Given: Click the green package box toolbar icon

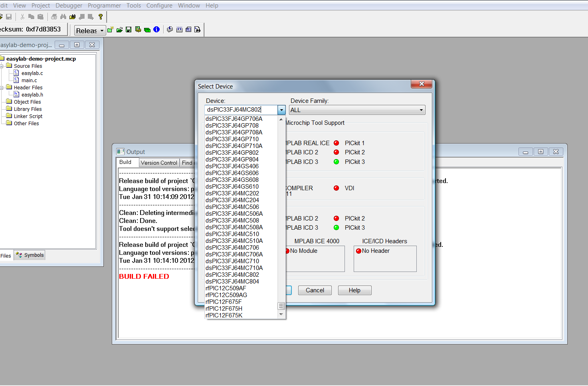Looking at the screenshot, I should click(x=147, y=30).
